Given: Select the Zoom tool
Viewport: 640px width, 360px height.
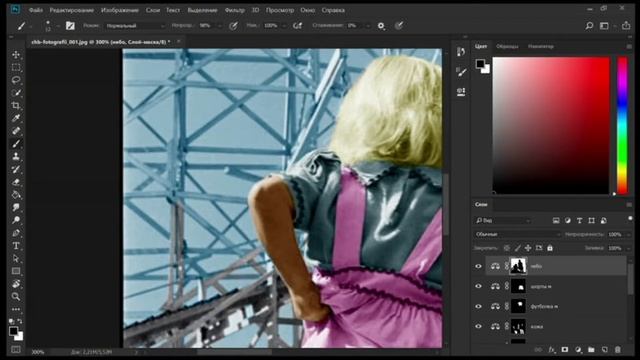Looking at the screenshot, I should (16, 296).
